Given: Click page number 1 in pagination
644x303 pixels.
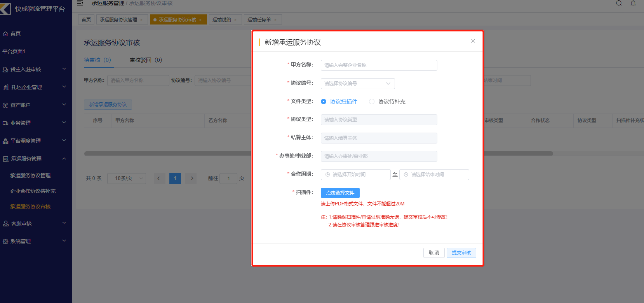Looking at the screenshot, I should click(175, 179).
